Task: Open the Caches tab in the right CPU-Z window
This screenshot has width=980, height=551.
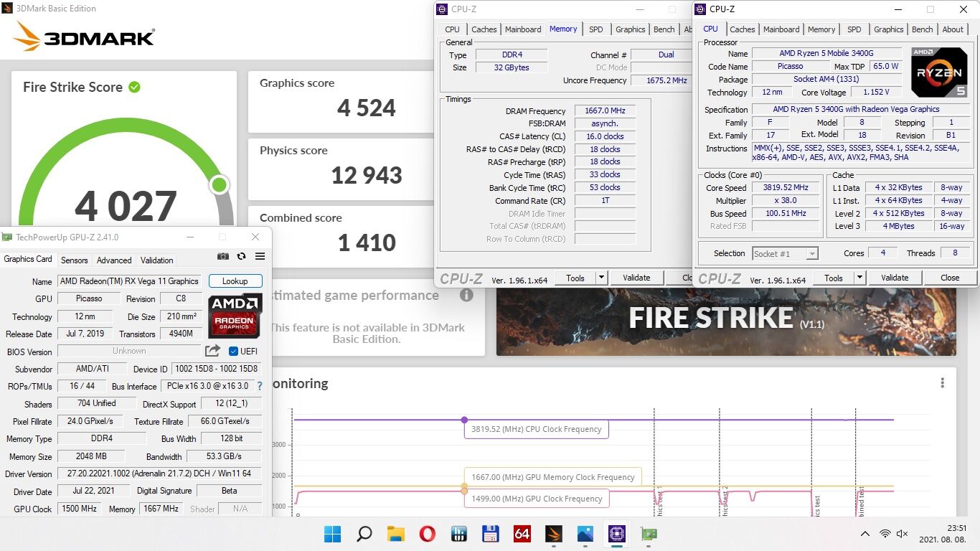Action: coord(742,29)
